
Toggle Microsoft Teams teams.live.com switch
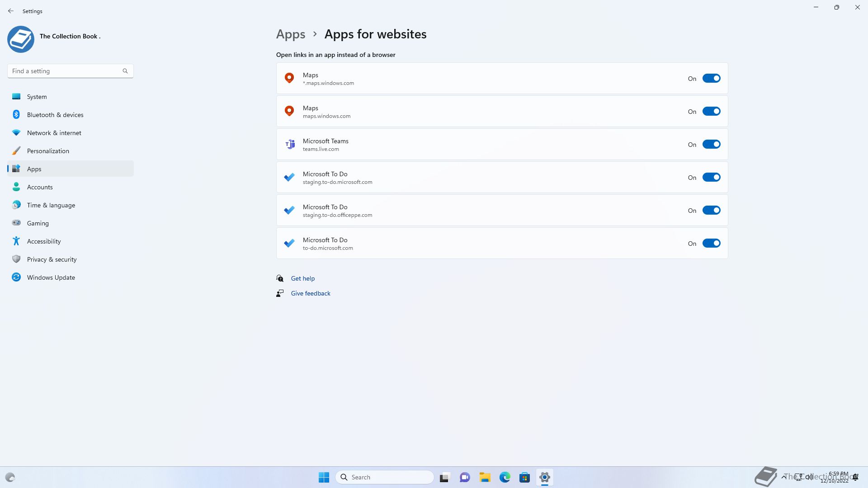pos(711,144)
